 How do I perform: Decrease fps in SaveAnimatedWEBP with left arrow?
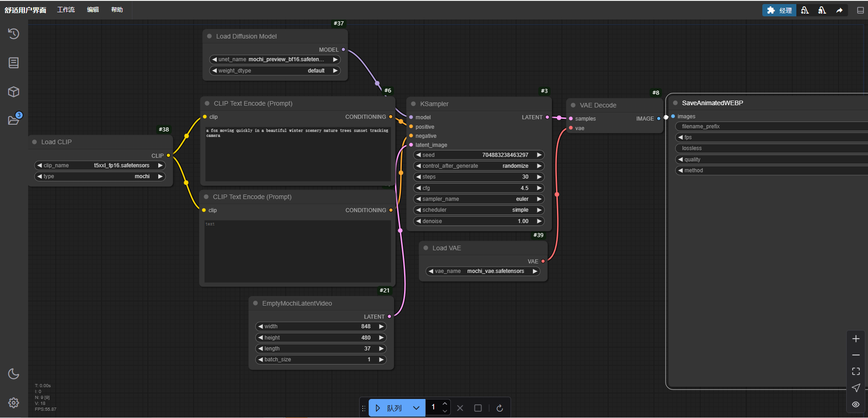[680, 137]
